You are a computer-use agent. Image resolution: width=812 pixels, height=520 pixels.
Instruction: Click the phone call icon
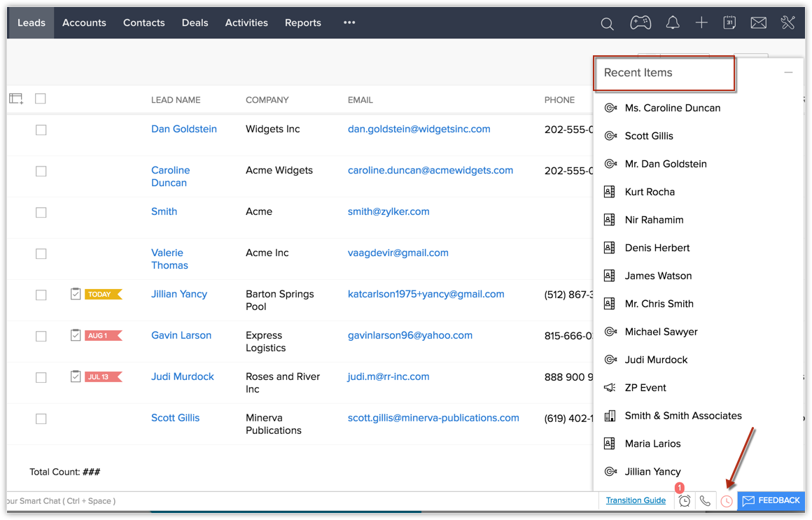coord(705,501)
